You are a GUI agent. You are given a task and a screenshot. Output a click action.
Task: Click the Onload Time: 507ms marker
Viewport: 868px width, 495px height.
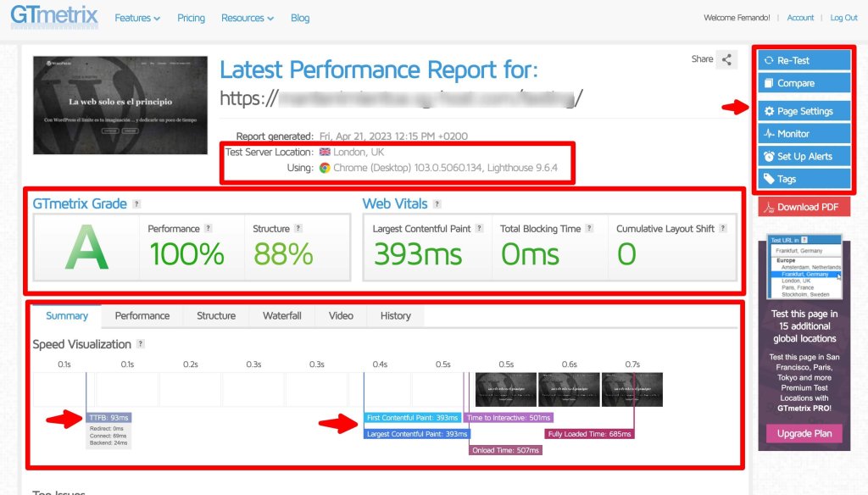coord(505,450)
